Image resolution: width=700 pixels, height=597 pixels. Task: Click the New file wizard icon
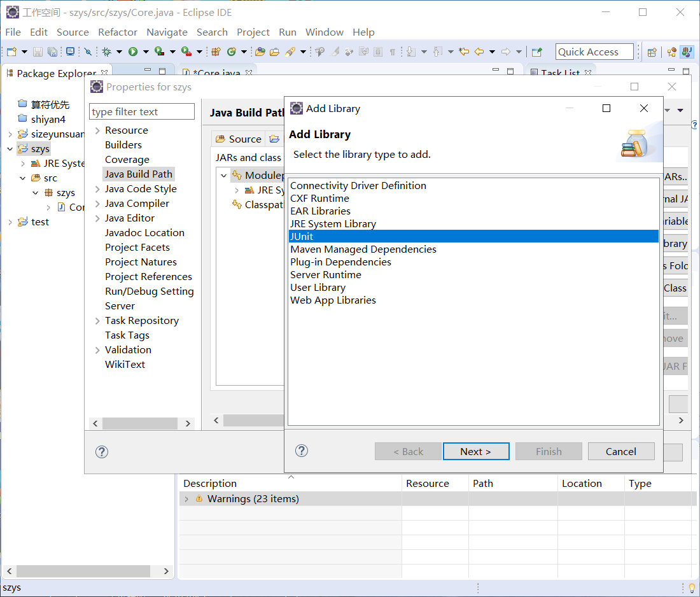[11, 52]
